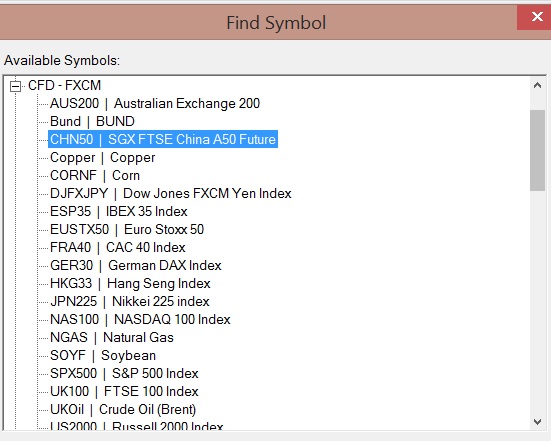The width and height of the screenshot is (551, 441).
Task: Select HKG33 Hang Seng Index
Action: coord(130,283)
